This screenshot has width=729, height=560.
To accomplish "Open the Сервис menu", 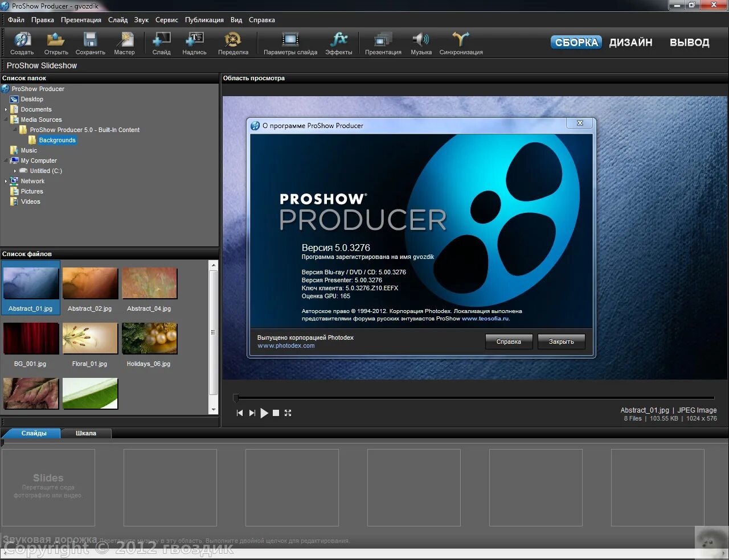I will [166, 20].
